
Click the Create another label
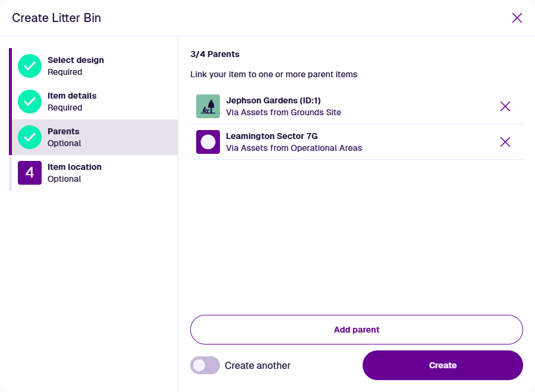(x=257, y=365)
